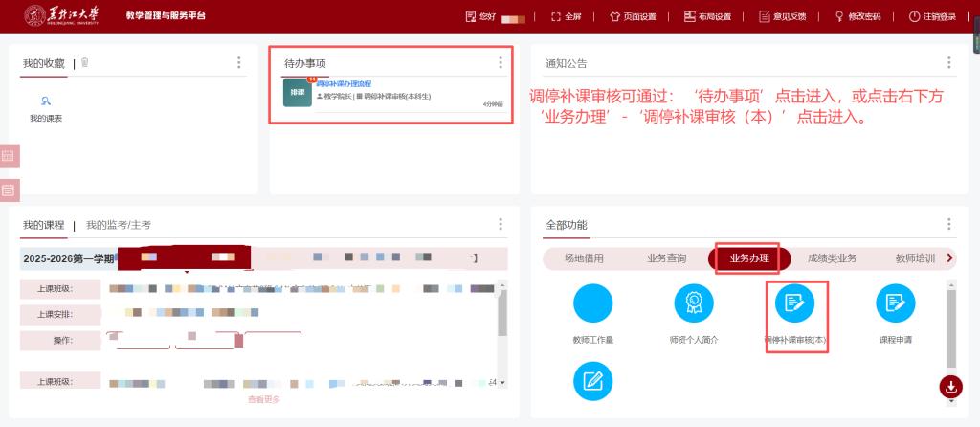Enter 全屏 fullscreen mode
The height and width of the screenshot is (427, 980).
point(567,16)
